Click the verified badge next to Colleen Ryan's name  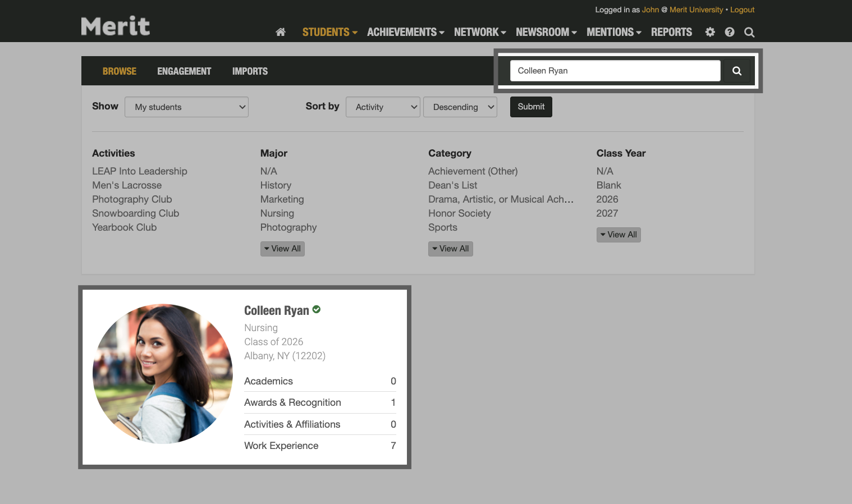[x=316, y=309]
